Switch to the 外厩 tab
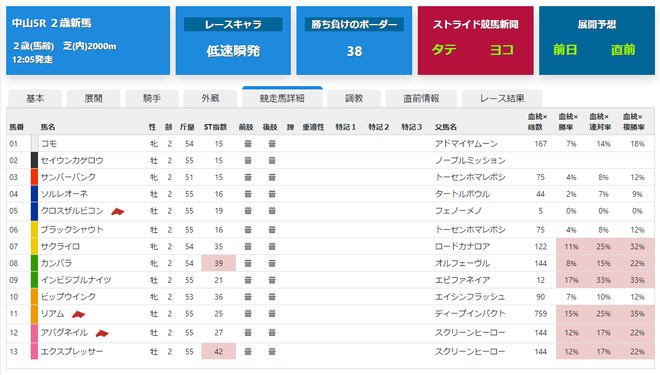The height and width of the screenshot is (375, 660). [x=210, y=98]
